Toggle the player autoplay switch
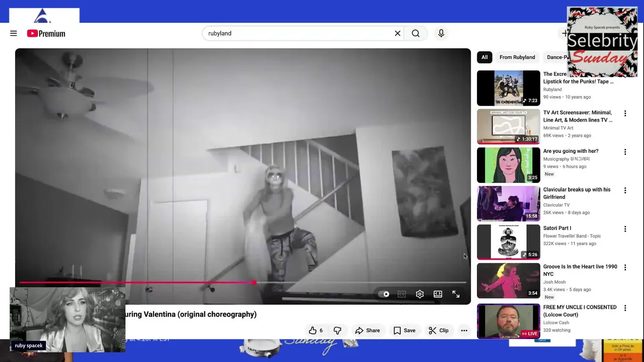Screen dimensions: 644x362 click(384, 294)
